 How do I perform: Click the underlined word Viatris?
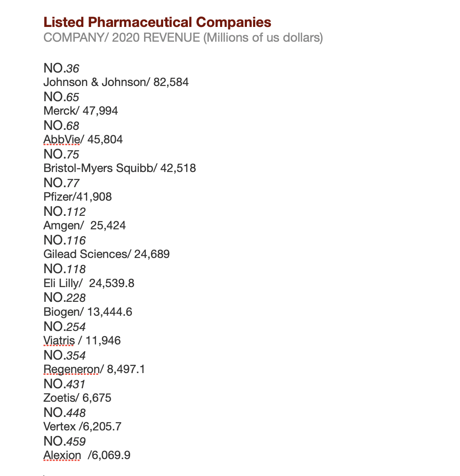point(59,340)
